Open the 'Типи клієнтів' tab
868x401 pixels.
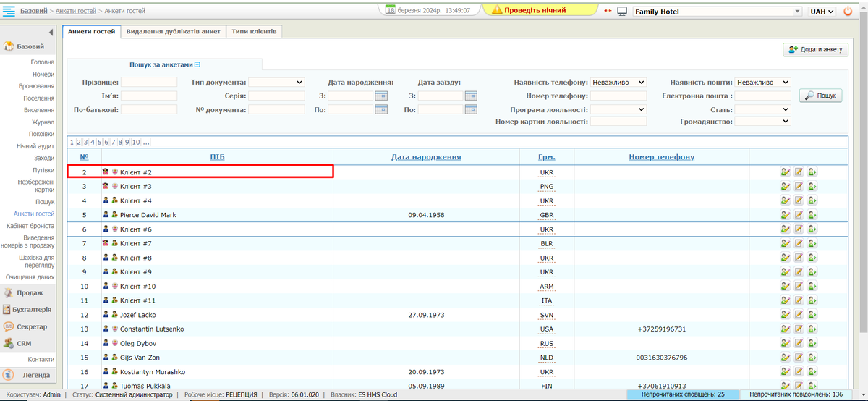coord(253,32)
